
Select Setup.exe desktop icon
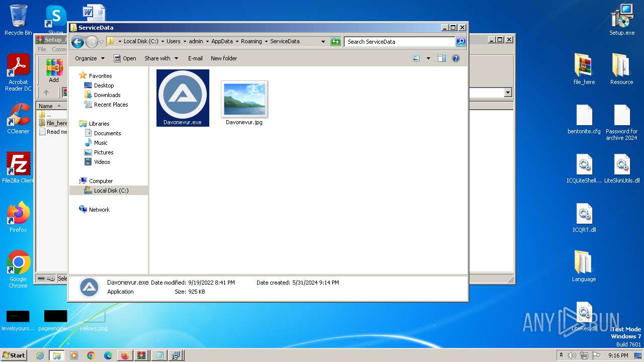(622, 20)
